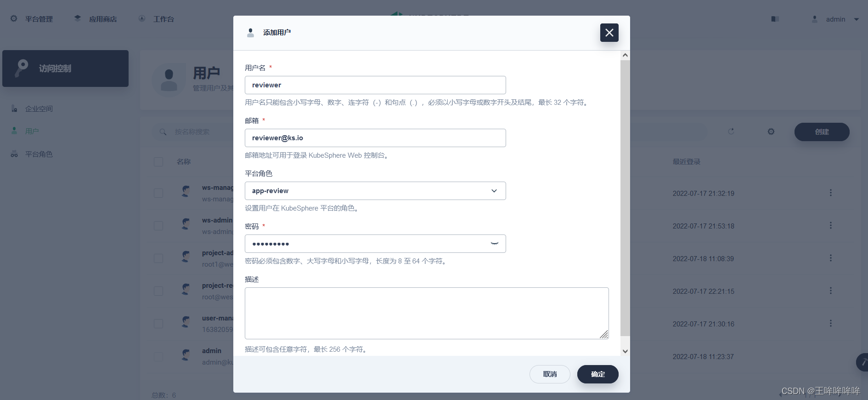Click the search magnifier icon

(x=163, y=132)
